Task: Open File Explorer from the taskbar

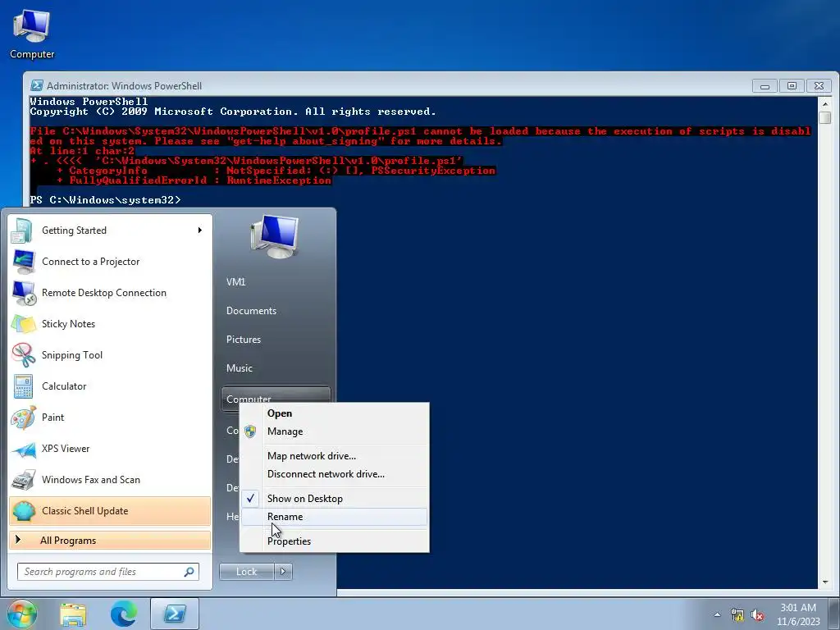Action: [73, 614]
